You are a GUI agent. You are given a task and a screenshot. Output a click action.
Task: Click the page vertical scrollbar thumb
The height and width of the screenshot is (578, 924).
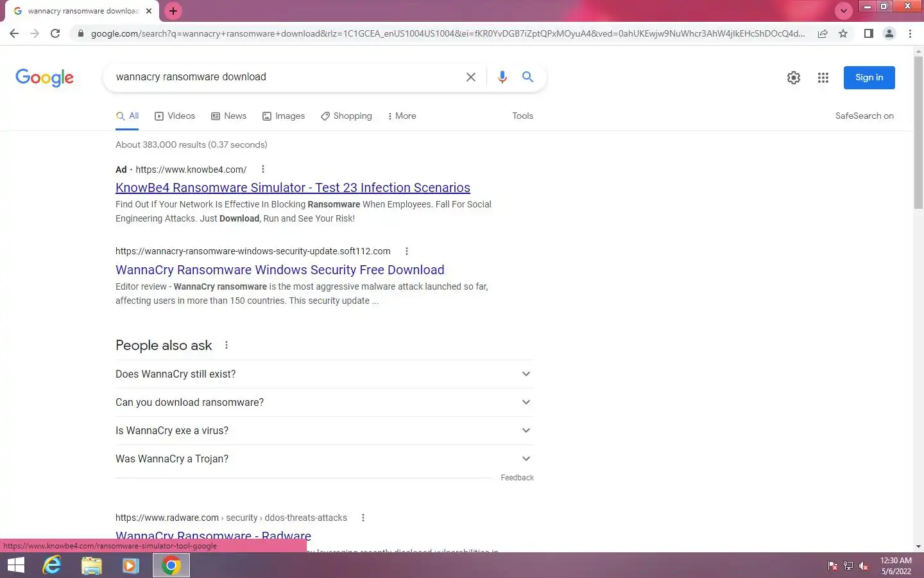[x=918, y=132]
